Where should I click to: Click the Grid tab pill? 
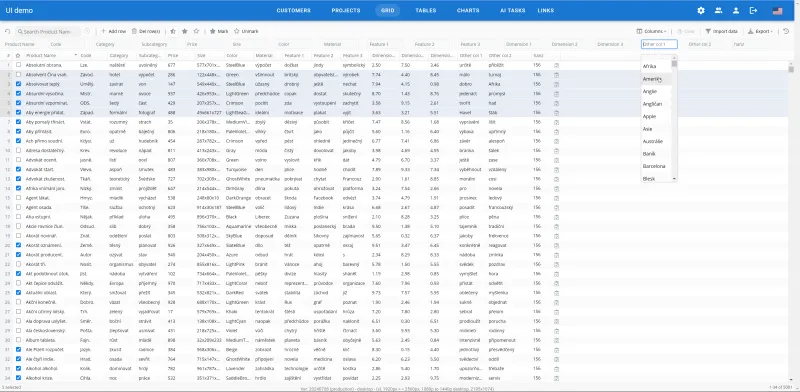pyautogui.click(x=388, y=10)
